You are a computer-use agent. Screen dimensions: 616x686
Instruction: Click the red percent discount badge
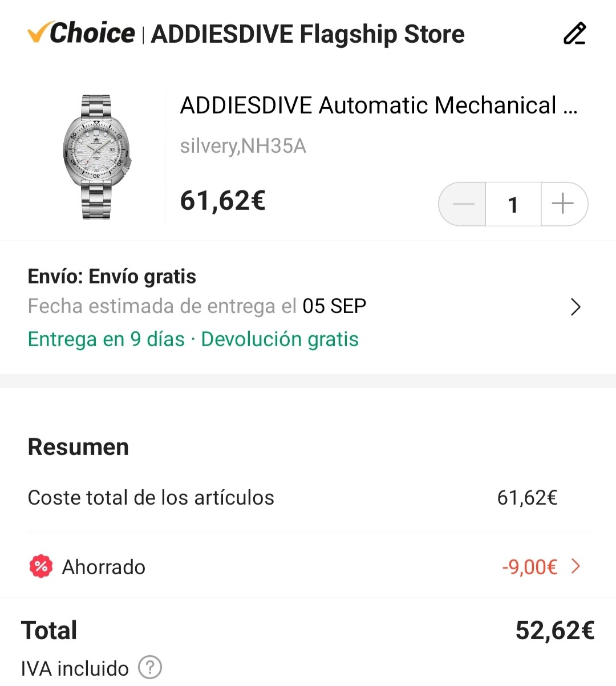tap(40, 566)
